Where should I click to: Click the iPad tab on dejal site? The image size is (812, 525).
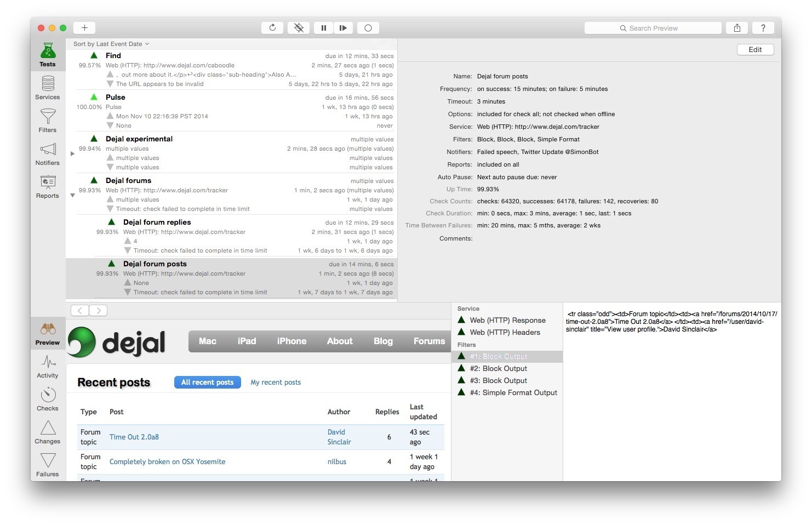(x=247, y=341)
